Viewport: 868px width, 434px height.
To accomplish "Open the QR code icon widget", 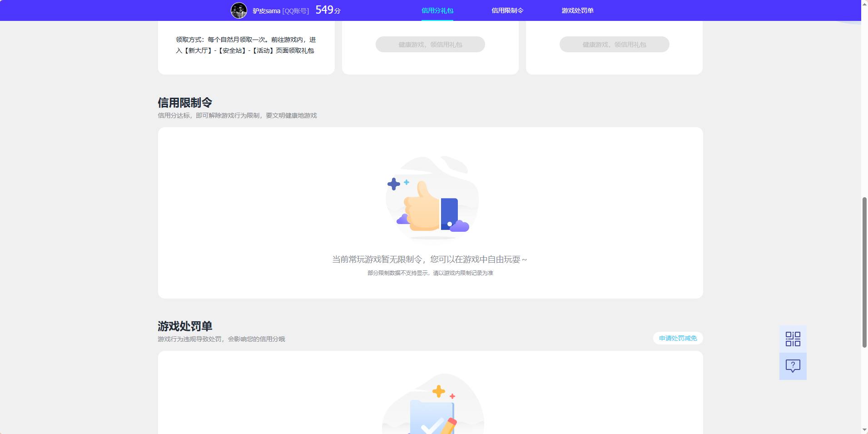I will (793, 339).
